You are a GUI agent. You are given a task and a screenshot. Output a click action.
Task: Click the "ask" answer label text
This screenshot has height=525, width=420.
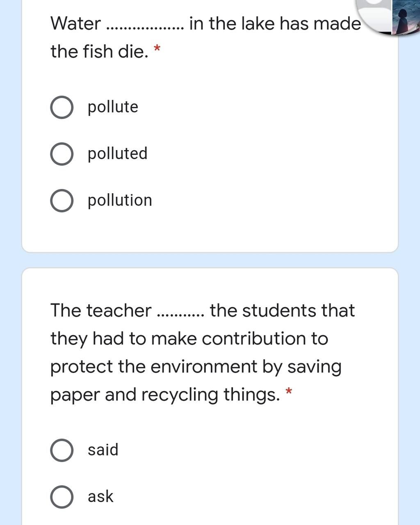point(100,496)
